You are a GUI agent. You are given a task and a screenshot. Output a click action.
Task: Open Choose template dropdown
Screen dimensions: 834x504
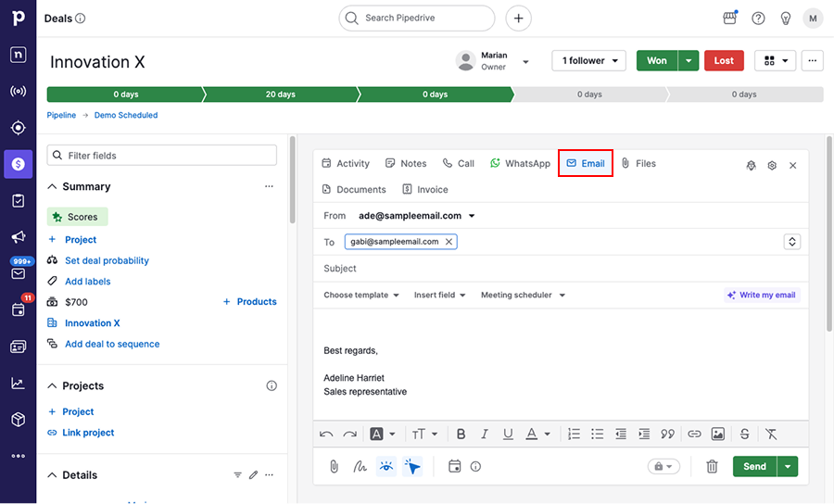tap(361, 295)
